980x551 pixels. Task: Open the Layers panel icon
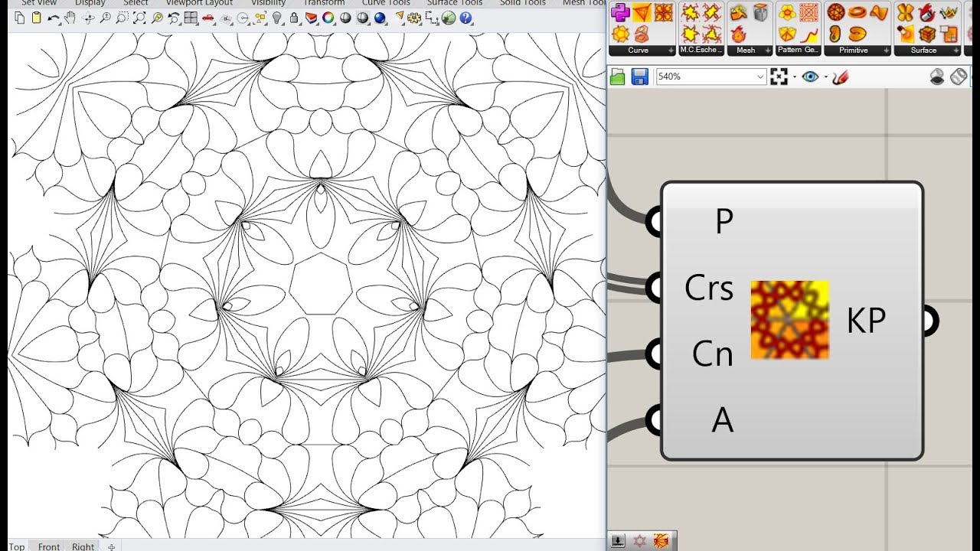(312, 18)
